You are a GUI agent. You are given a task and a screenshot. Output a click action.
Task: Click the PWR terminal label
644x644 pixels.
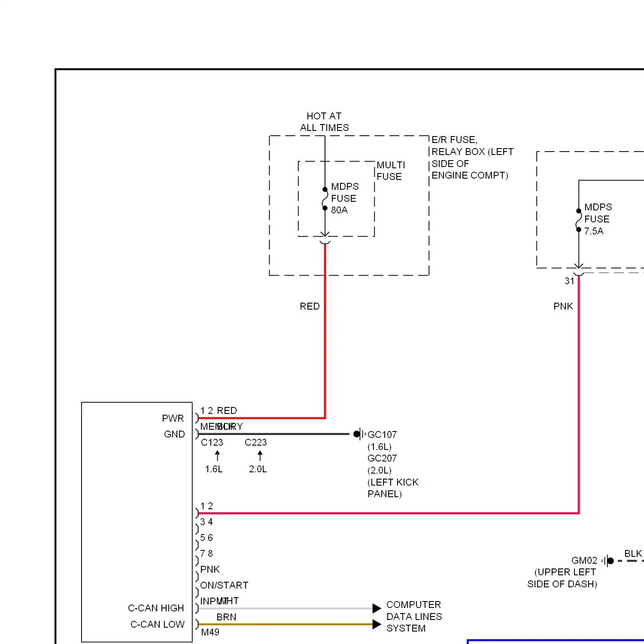(173, 418)
